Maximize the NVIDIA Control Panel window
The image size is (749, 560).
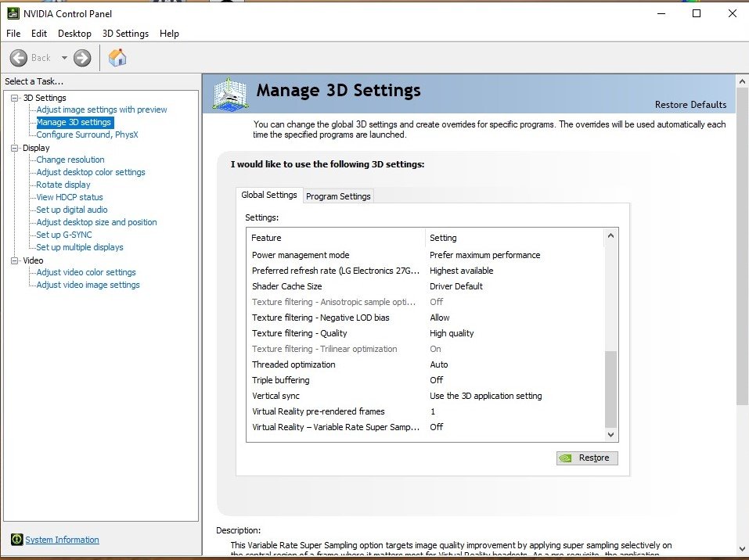(697, 13)
